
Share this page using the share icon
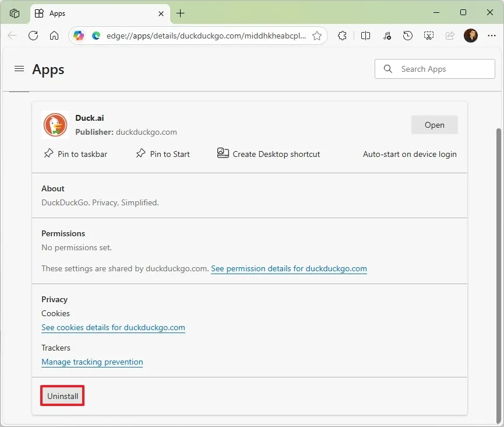(x=449, y=36)
